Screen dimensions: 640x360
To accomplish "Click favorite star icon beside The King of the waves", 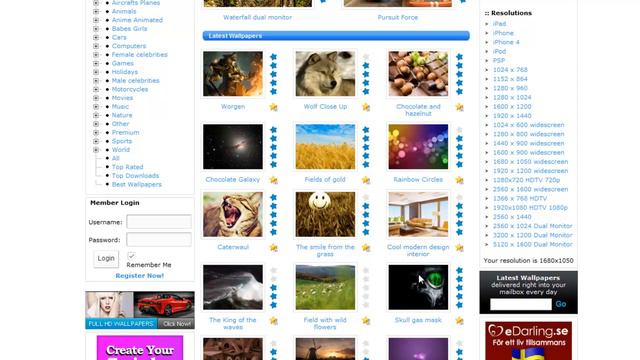I will (x=273, y=321).
